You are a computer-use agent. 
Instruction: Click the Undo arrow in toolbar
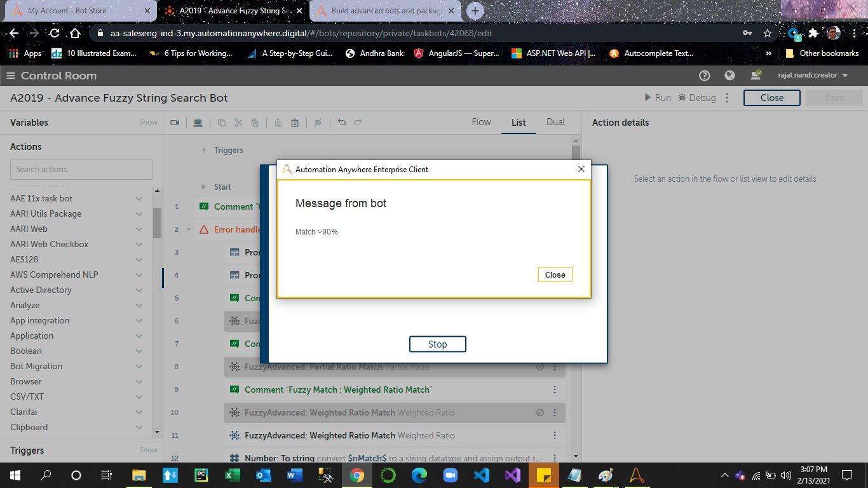[x=342, y=123]
